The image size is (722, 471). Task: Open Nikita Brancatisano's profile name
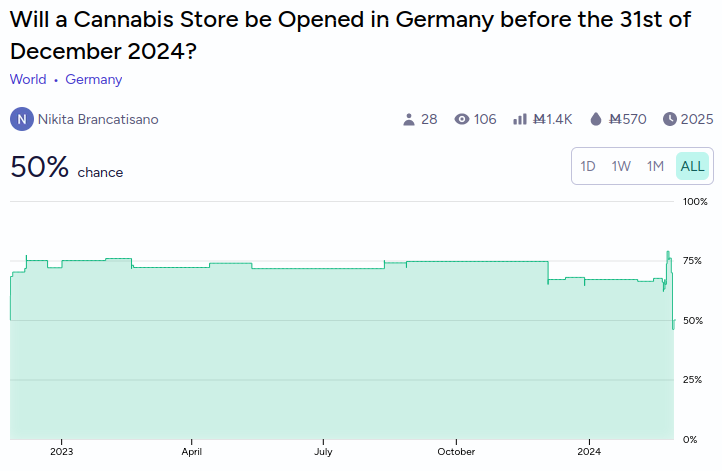(x=98, y=119)
